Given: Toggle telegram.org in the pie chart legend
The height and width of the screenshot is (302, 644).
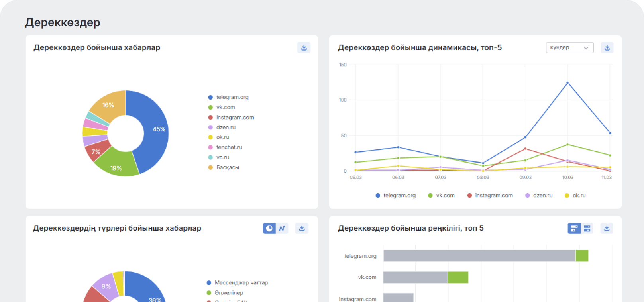Looking at the screenshot, I should [228, 97].
